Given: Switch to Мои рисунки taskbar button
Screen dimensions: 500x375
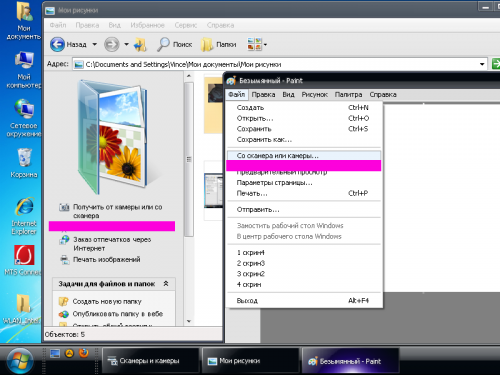Looking at the screenshot, I should pyautogui.click(x=250, y=361).
